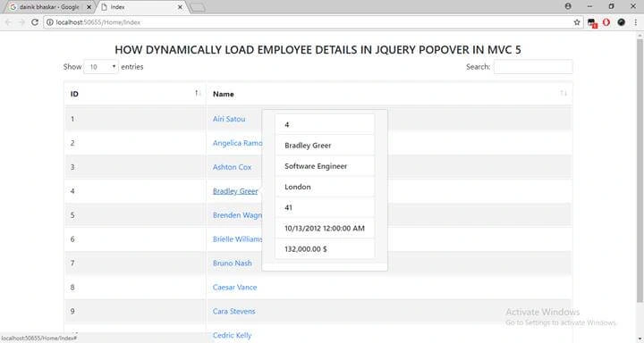Open Caesar Vance employee link
The image size is (644, 343).
click(x=234, y=288)
